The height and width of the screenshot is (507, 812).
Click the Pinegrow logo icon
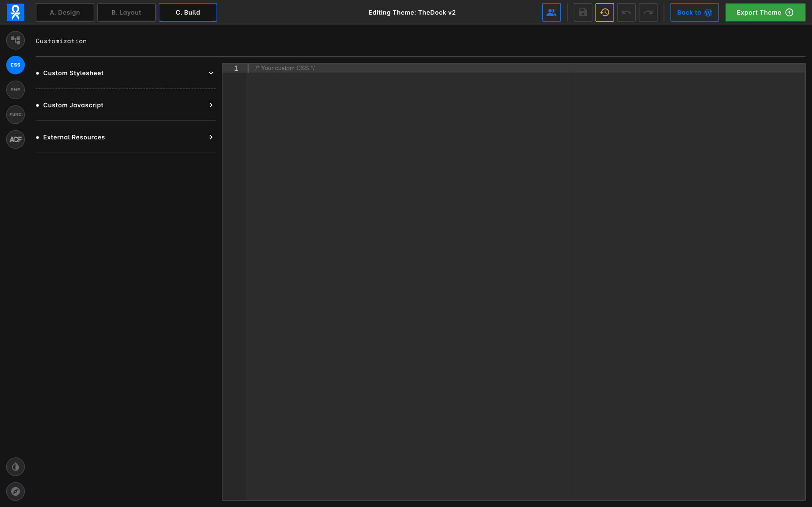tap(16, 12)
